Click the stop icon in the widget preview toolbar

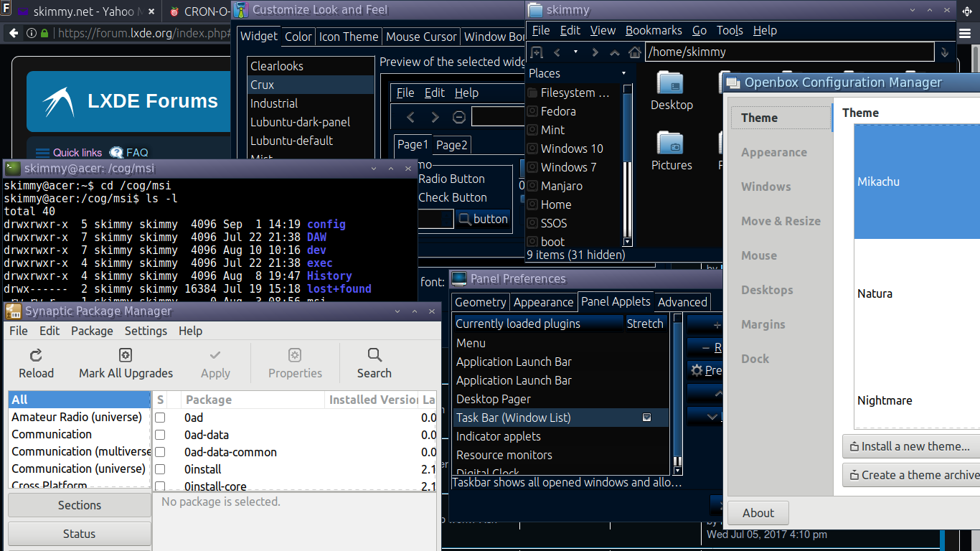point(459,117)
